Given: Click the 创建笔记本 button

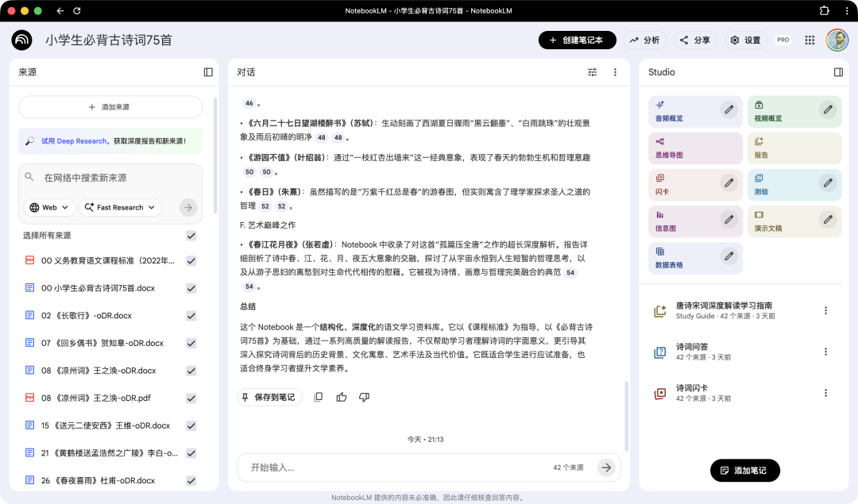Looking at the screenshot, I should pyautogui.click(x=578, y=40).
